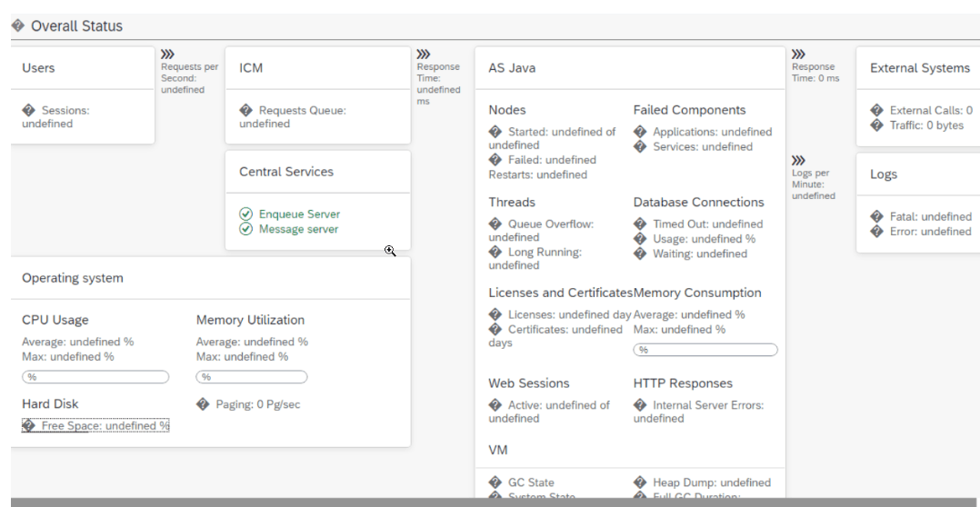Click the status icon beside Web Sessions Active
The width and height of the screenshot is (980, 507).
pos(495,404)
